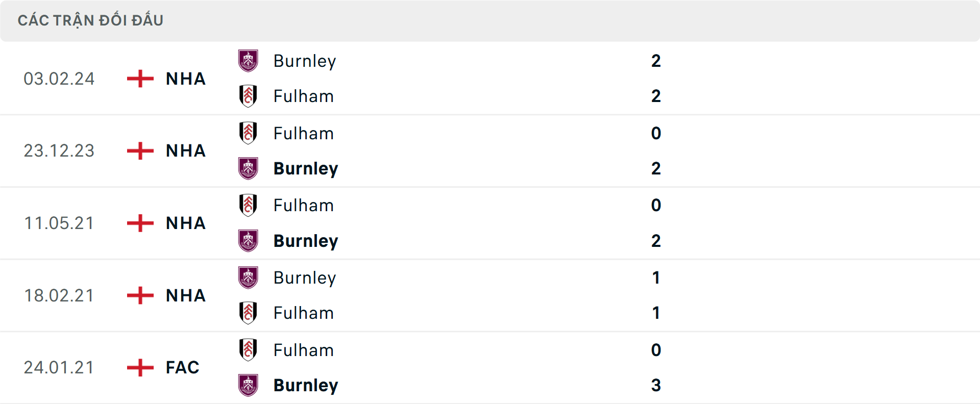The image size is (980, 404).
Task: Select the Fulham badge in the 03.02.24 row
Action: tap(249, 96)
